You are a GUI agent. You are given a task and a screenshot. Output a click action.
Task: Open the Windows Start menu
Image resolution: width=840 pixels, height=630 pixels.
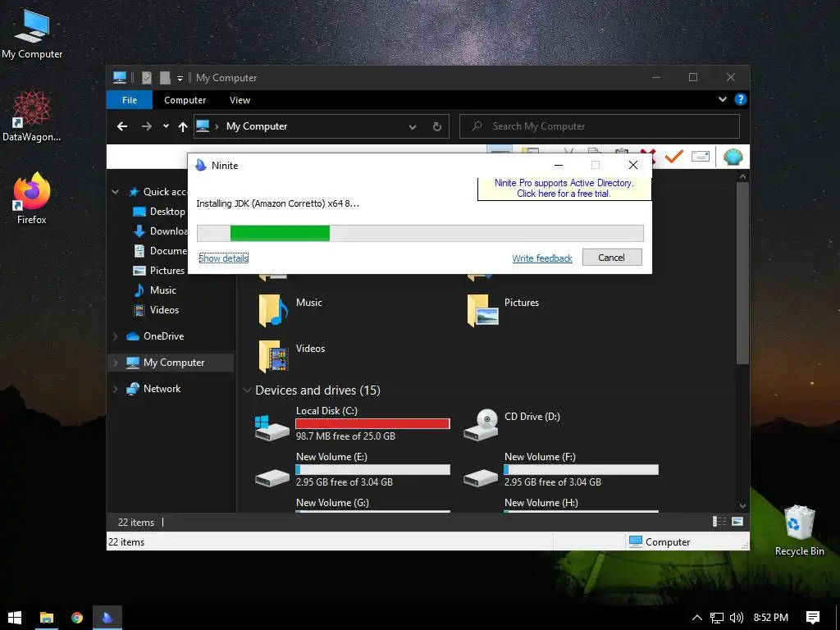(x=15, y=618)
